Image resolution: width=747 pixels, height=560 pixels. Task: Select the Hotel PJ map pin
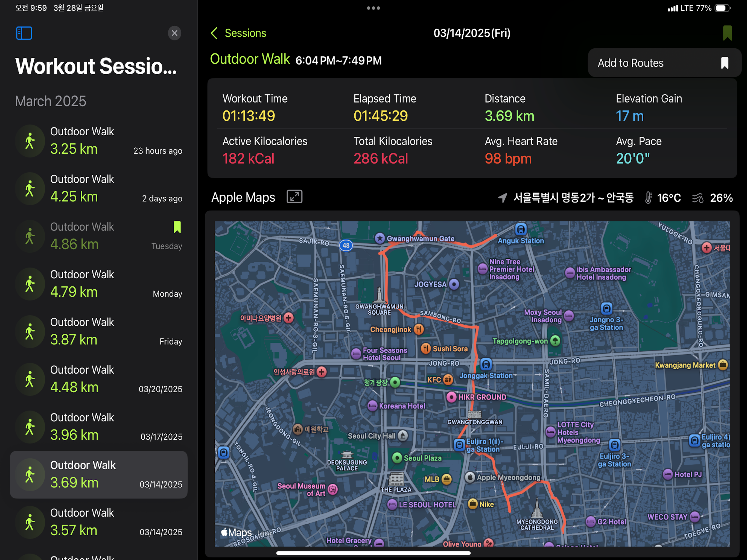[x=668, y=474]
